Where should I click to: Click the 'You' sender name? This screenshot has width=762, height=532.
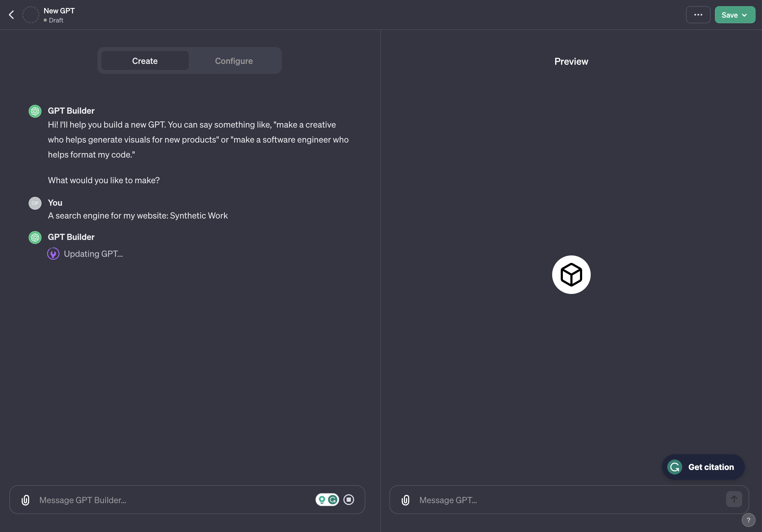tap(55, 203)
